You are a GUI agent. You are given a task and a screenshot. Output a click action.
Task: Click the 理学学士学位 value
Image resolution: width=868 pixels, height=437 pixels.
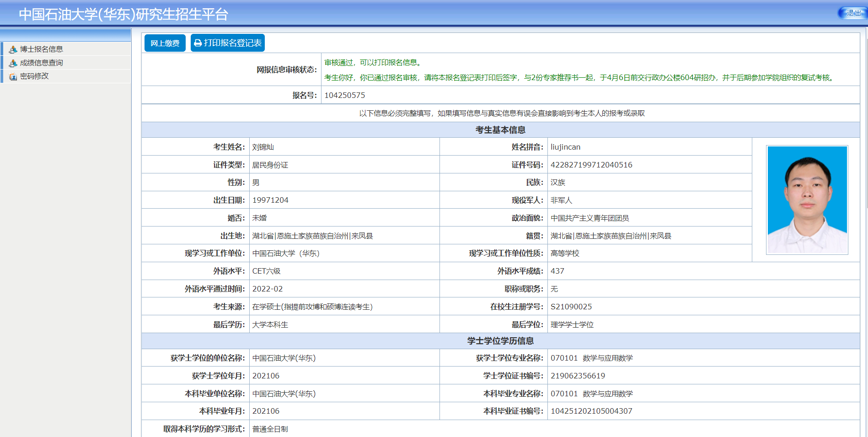(572, 324)
